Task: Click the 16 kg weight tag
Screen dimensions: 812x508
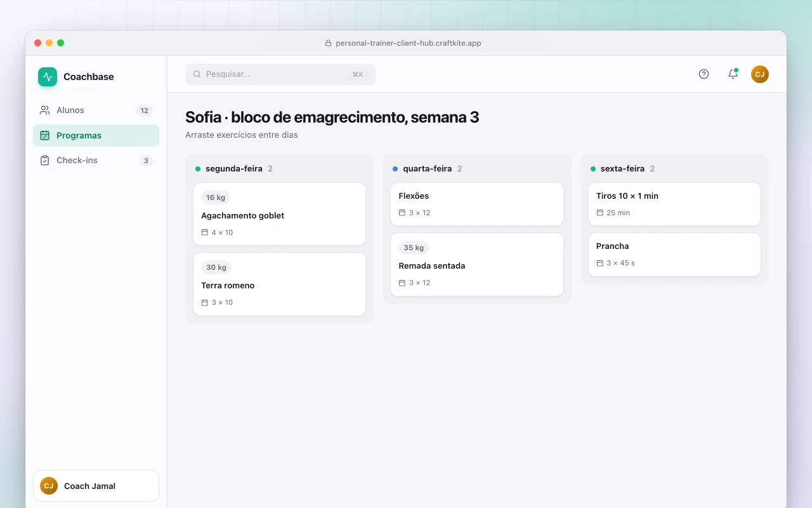Action: point(216,197)
